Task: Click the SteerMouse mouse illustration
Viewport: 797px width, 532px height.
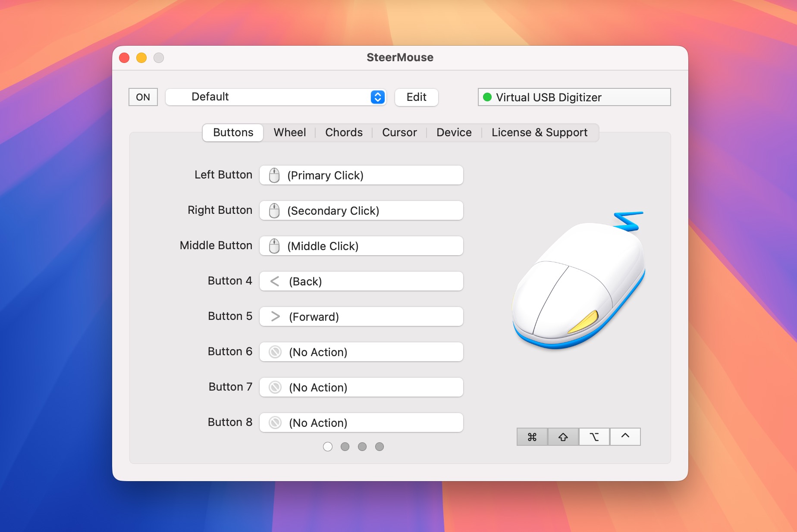Action: click(579, 281)
